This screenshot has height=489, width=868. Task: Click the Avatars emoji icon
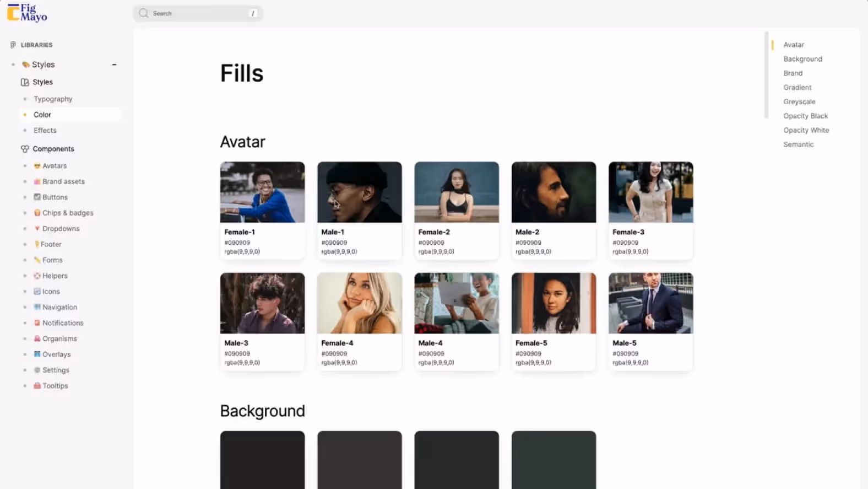tap(37, 166)
